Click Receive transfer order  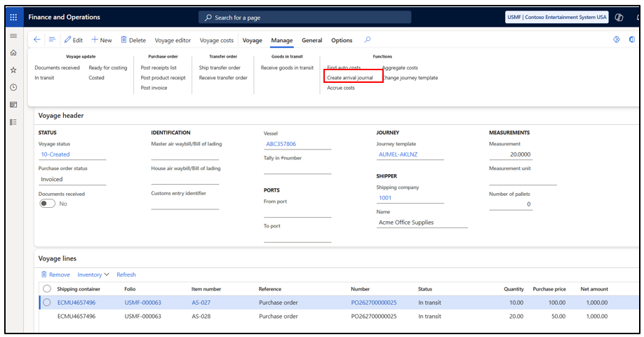click(x=223, y=78)
